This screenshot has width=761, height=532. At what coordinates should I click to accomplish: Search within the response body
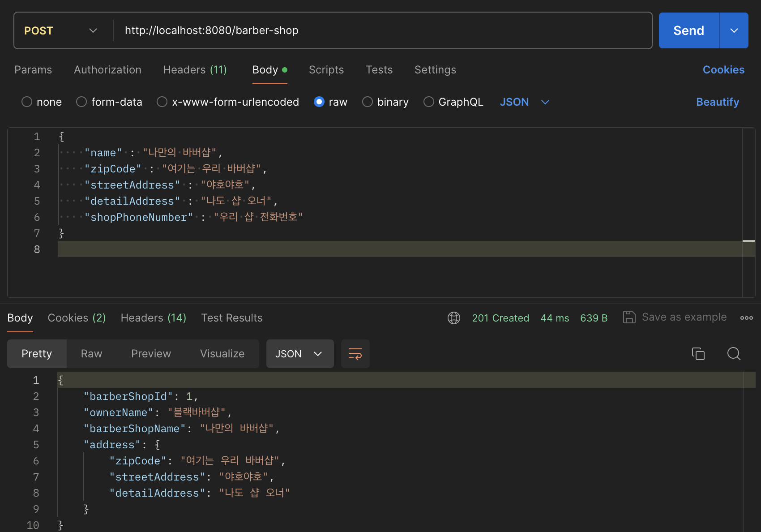click(734, 354)
